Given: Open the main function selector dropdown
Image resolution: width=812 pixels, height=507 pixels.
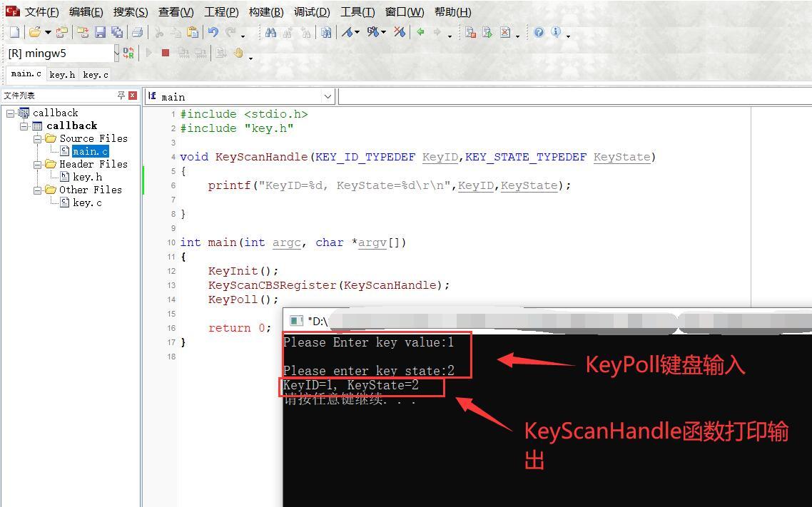Looking at the screenshot, I should click(x=328, y=97).
